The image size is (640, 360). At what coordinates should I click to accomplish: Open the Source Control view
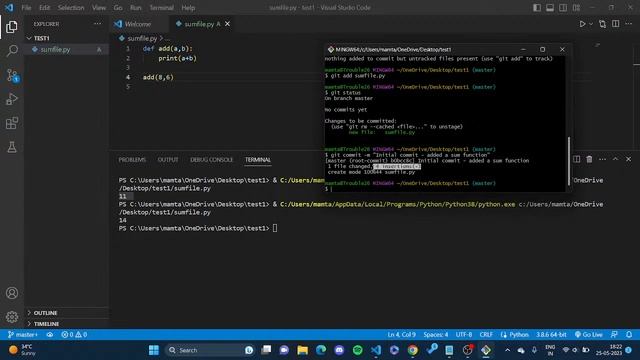point(12,76)
